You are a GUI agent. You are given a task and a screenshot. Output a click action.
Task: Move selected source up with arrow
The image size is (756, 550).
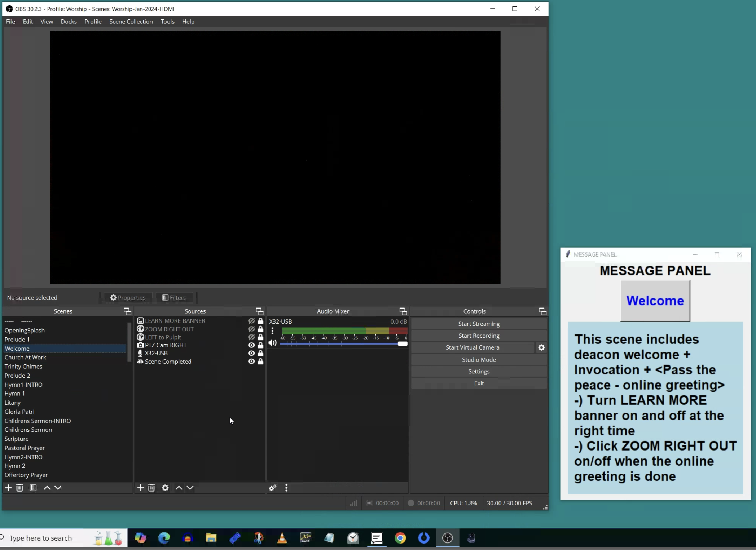pyautogui.click(x=179, y=488)
